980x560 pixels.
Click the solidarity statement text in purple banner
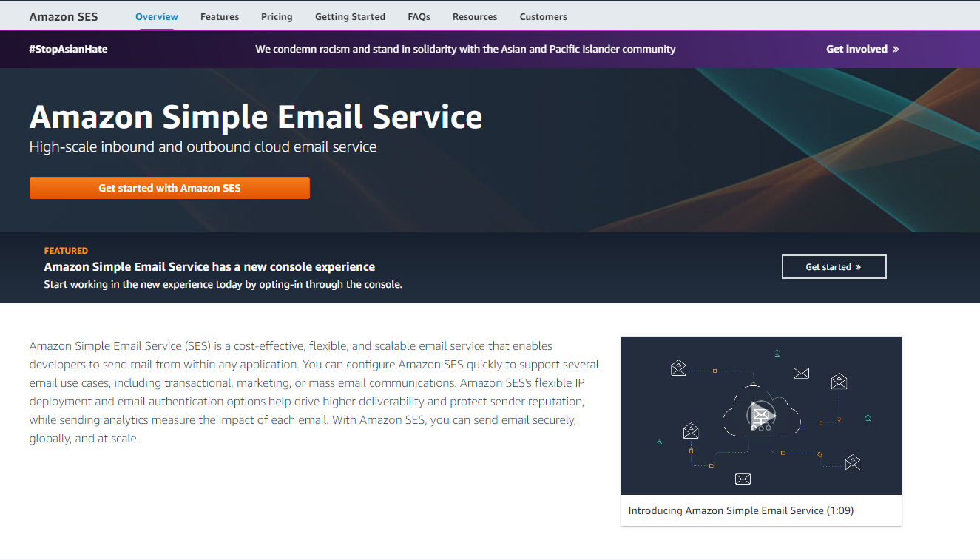coord(465,50)
